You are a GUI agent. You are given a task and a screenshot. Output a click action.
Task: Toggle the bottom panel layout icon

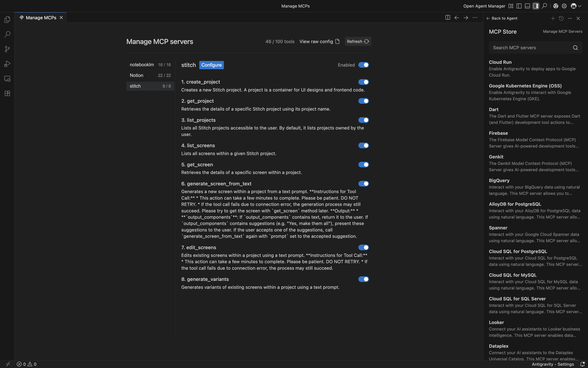(527, 6)
